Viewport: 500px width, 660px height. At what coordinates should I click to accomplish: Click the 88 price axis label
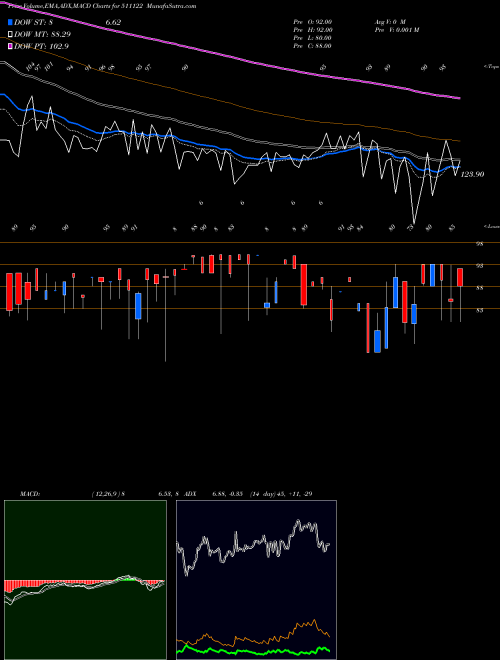click(479, 288)
